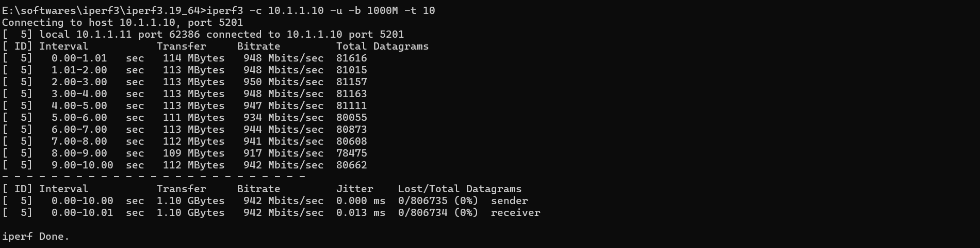The width and height of the screenshot is (980, 248).
Task: Click the 'Lost/Total Datagrams' header
Action: pyautogui.click(x=460, y=189)
